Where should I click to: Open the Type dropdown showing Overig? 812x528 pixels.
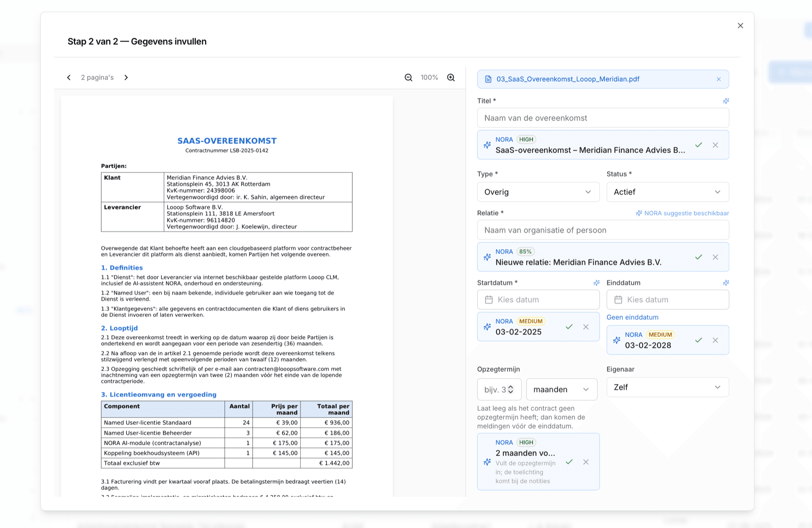click(538, 192)
